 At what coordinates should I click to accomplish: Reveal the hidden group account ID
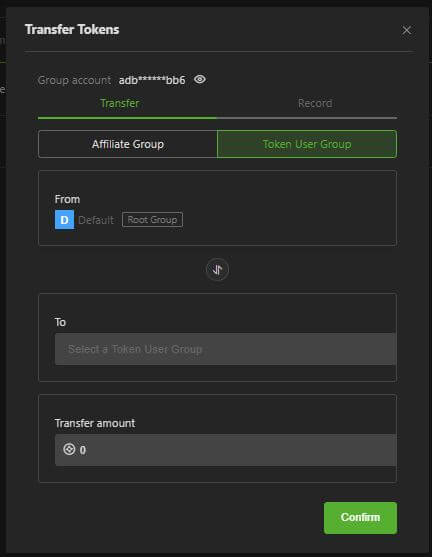click(200, 79)
